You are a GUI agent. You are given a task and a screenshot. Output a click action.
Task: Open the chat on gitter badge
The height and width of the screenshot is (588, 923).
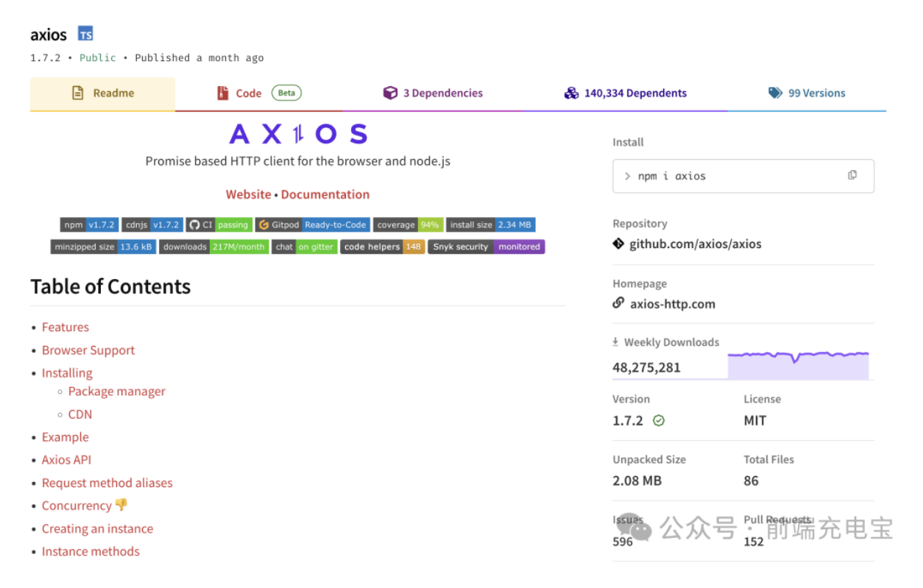point(305,247)
